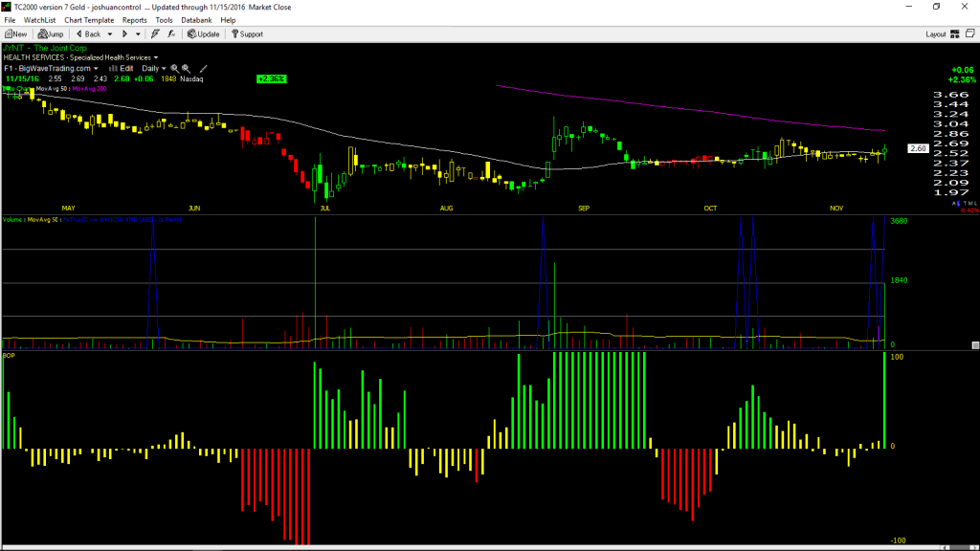The height and width of the screenshot is (551, 980).
Task: Open the Tools menu
Action: [164, 21]
